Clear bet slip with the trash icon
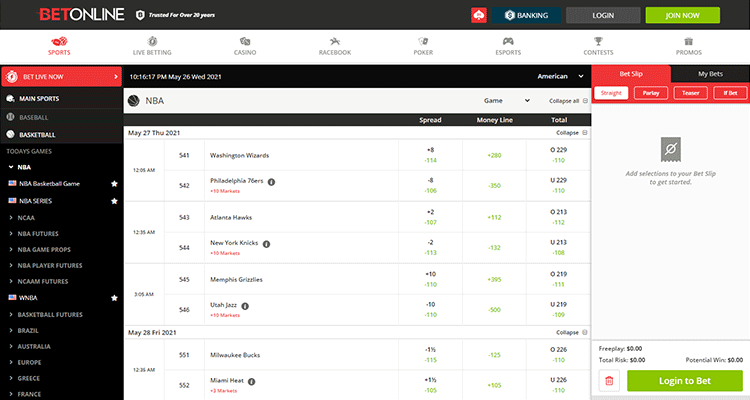Image resolution: width=750 pixels, height=400 pixels. click(x=609, y=381)
